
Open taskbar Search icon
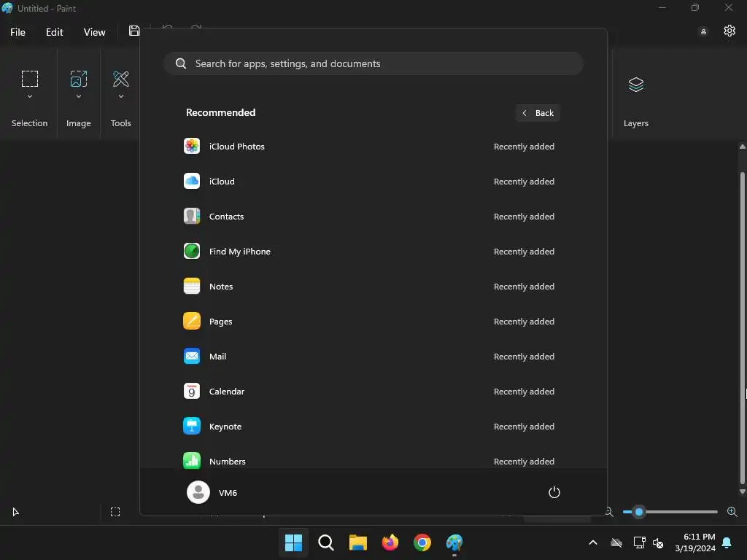coord(326,542)
